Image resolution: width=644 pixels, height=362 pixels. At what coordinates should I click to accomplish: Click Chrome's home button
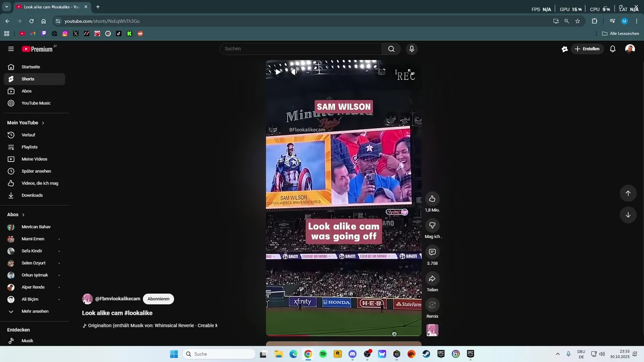click(43, 21)
